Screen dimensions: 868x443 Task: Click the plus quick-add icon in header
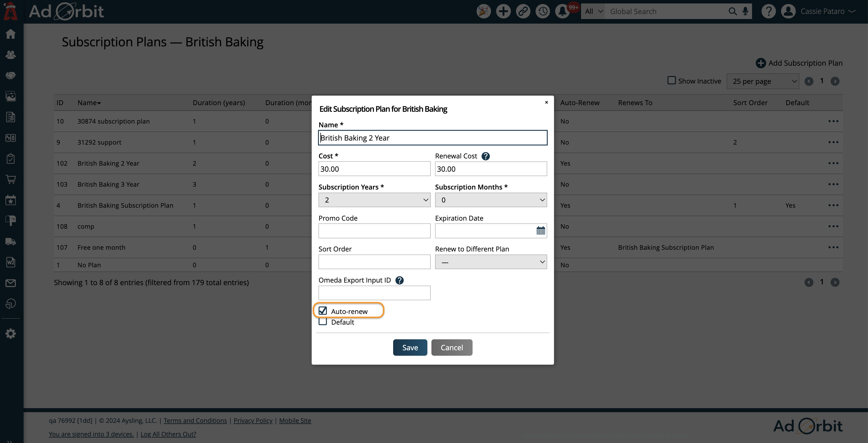tap(503, 12)
